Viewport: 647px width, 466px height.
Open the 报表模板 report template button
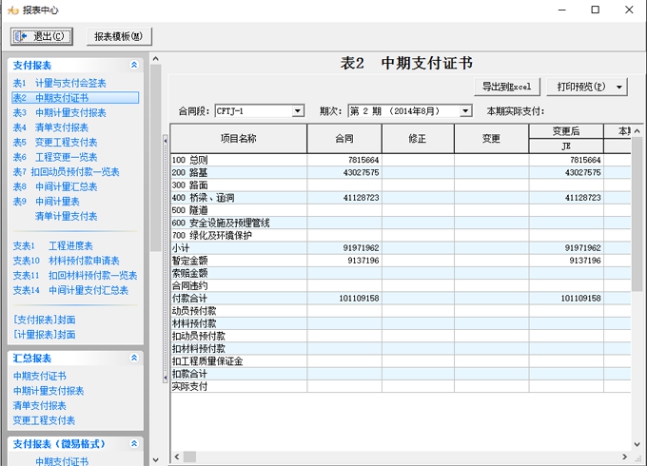(x=118, y=37)
